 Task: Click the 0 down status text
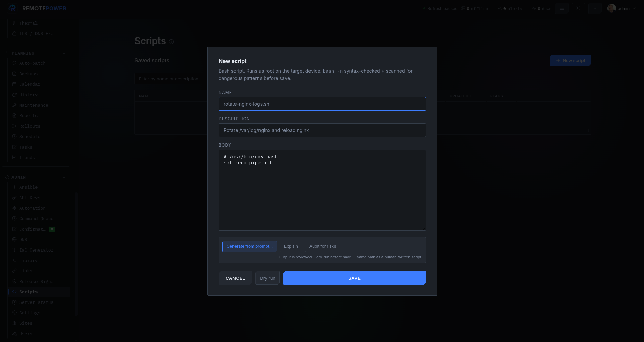[x=544, y=9]
